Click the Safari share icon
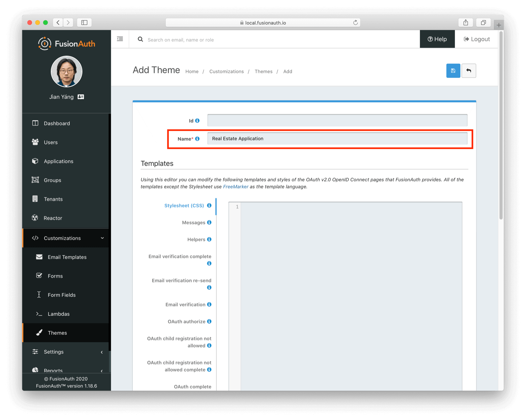This screenshot has width=526, height=420. [x=466, y=22]
